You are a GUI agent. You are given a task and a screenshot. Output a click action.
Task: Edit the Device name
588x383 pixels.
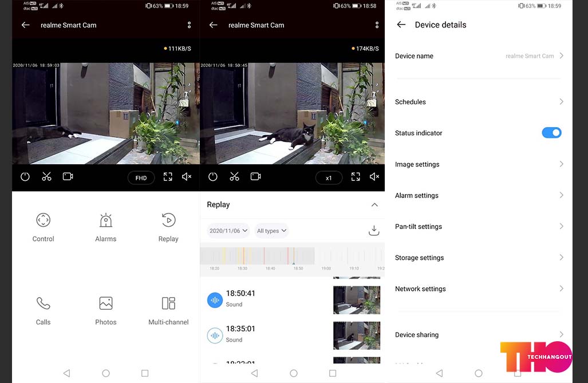(479, 56)
